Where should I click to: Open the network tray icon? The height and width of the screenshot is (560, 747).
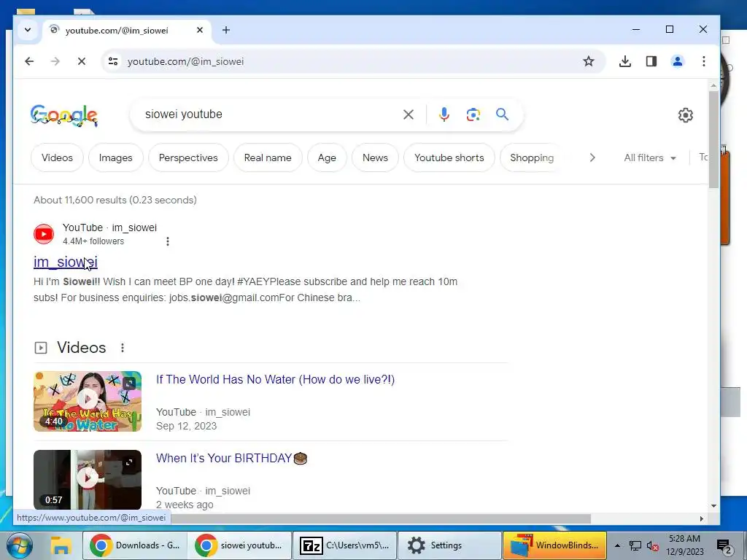tap(635, 546)
